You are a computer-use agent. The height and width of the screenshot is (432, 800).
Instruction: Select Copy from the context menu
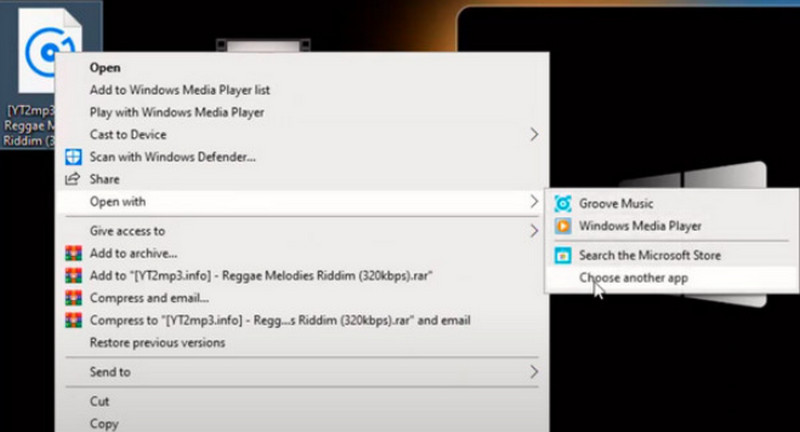coord(302,424)
